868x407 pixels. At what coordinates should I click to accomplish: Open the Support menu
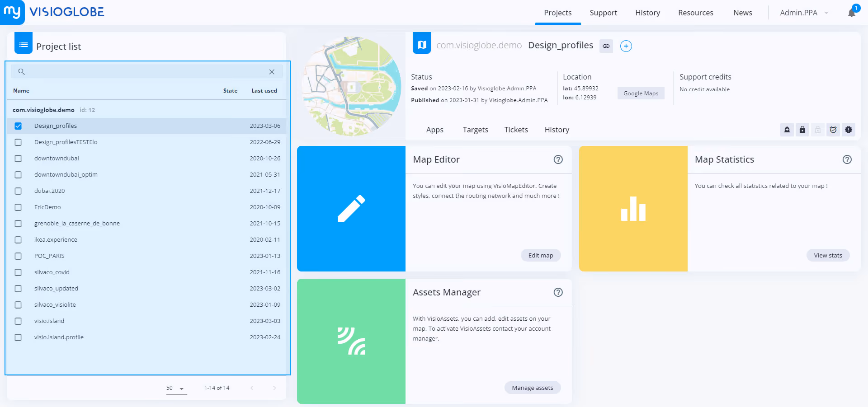pos(604,13)
